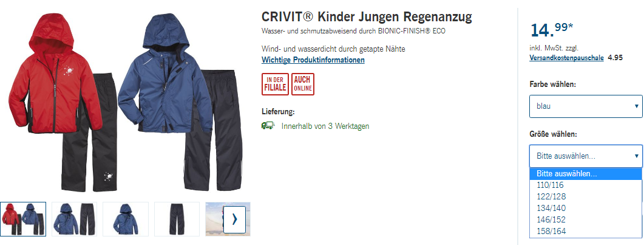The width and height of the screenshot is (644, 245).
Task: Show the blue jacket with pants thumbnail
Action: click(x=74, y=219)
